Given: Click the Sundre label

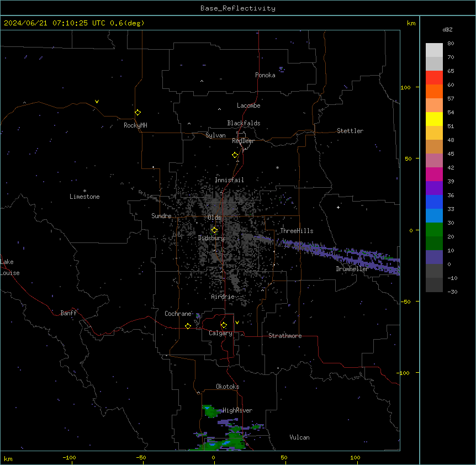Looking at the screenshot, I should 161,216.
